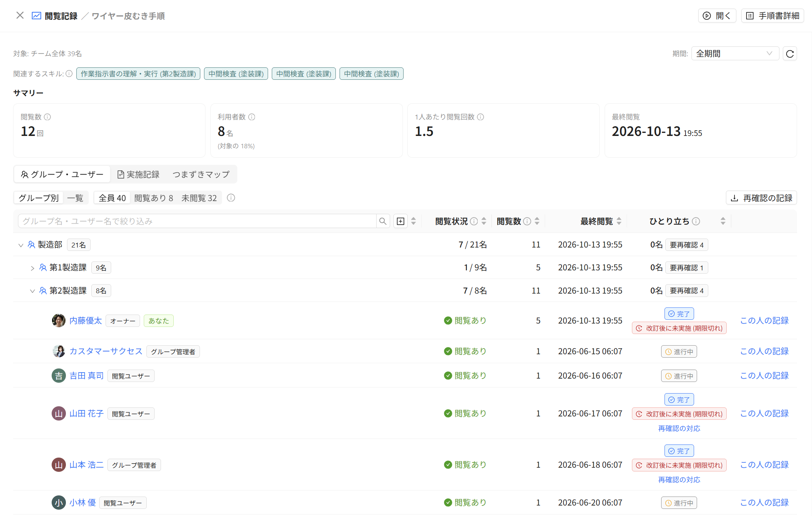
Task: Click the search magnifier icon in the filter box
Action: 383,221
